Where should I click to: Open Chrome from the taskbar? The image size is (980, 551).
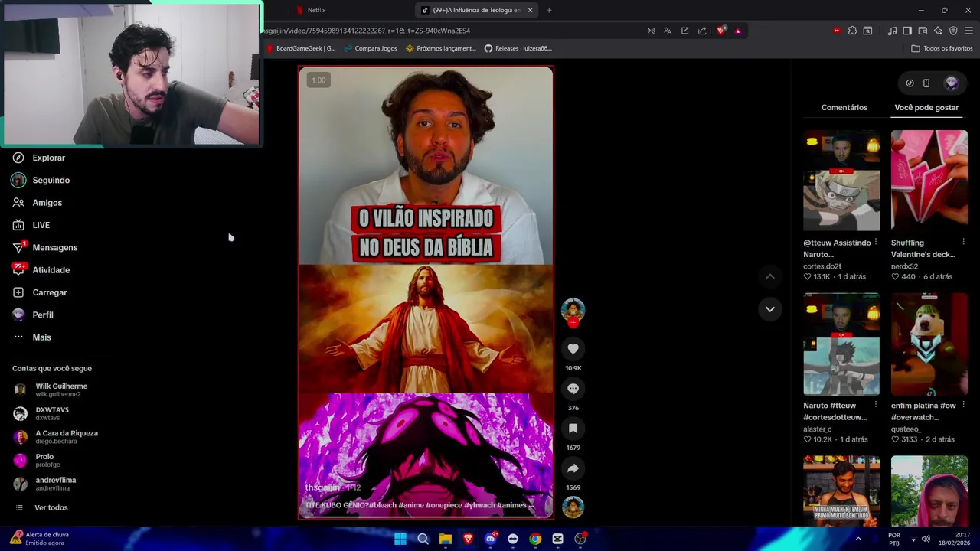[535, 539]
